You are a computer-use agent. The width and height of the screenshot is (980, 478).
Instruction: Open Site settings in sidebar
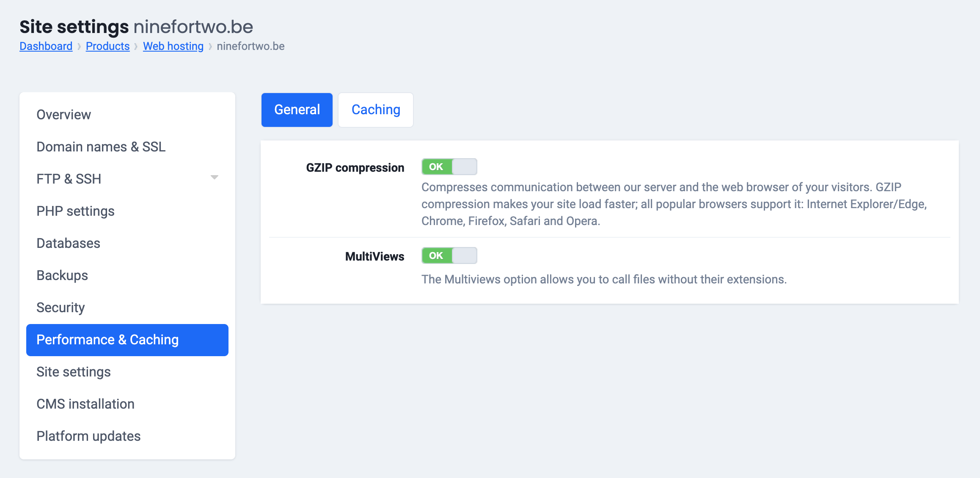tap(73, 372)
